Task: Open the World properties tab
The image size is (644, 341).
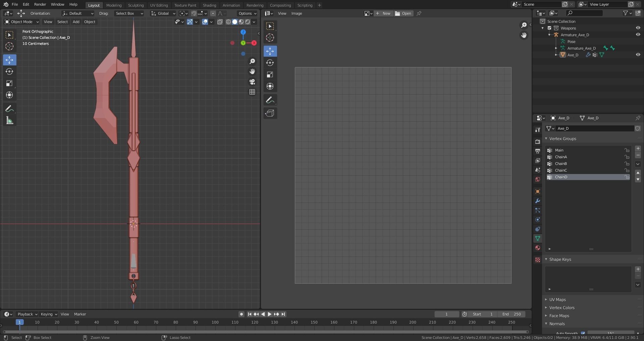Action: (538, 179)
